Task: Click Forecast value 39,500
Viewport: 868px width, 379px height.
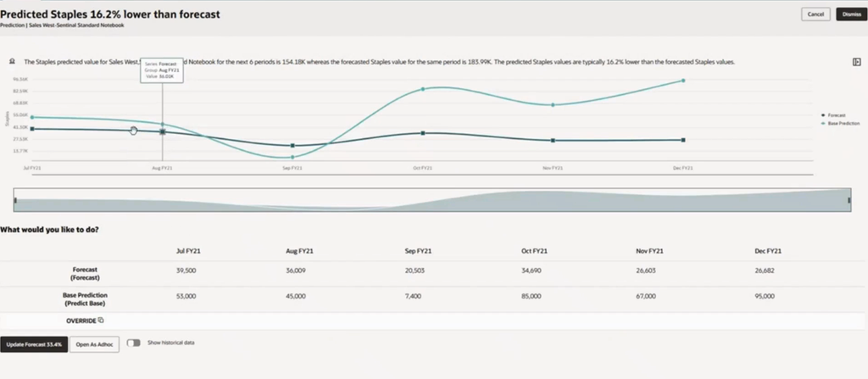Action: click(x=186, y=271)
